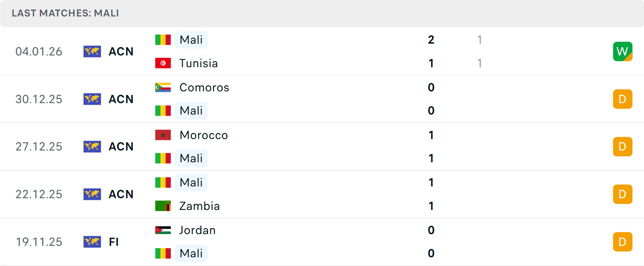The width and height of the screenshot is (644, 266).
Task: Click the Last Matches: Mali header
Action: click(x=65, y=13)
